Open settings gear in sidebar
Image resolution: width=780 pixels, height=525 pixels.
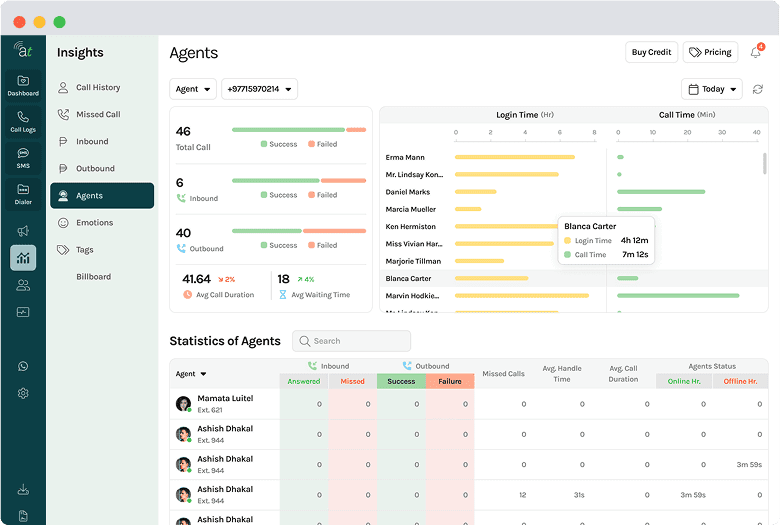pos(23,393)
